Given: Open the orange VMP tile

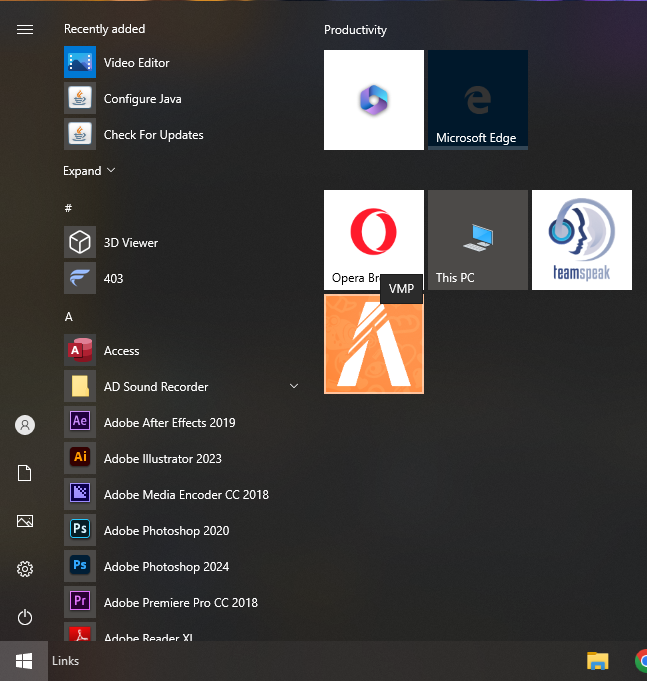Looking at the screenshot, I should click(373, 345).
